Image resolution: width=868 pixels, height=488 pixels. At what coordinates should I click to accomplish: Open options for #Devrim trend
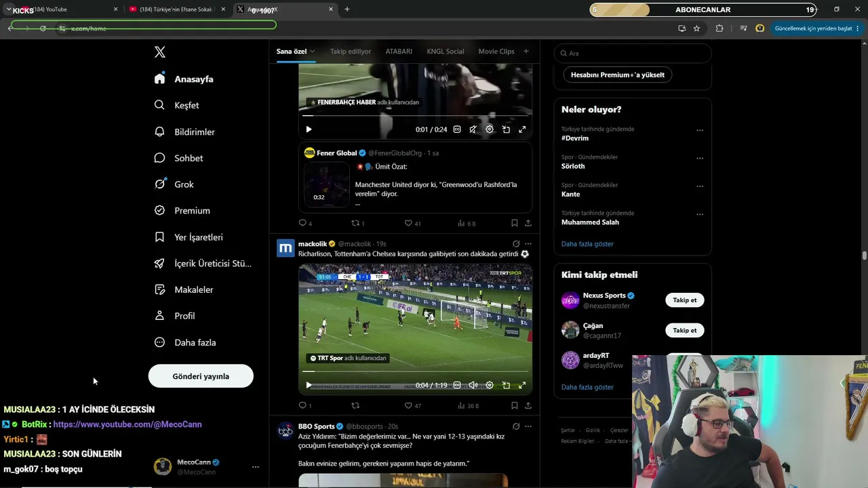tap(700, 130)
